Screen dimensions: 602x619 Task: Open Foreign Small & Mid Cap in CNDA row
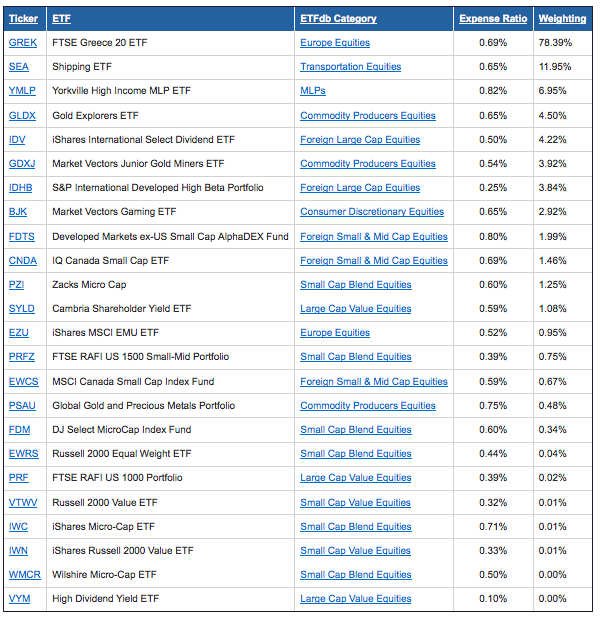[x=374, y=261]
